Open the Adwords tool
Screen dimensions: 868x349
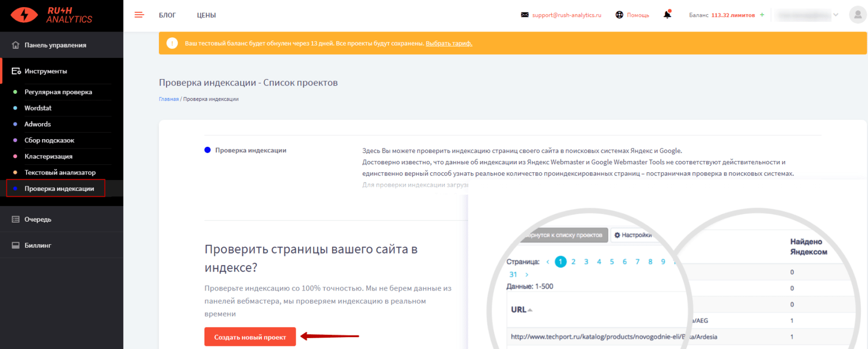tap(37, 124)
